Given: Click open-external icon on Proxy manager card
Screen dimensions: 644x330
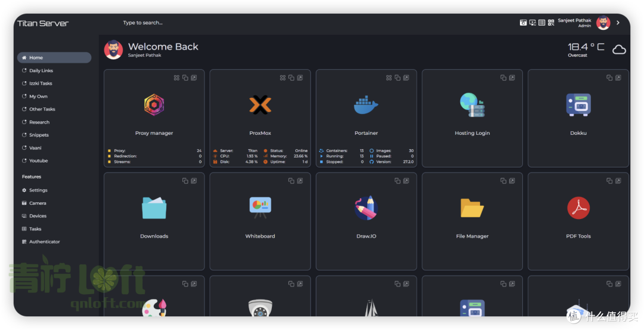Looking at the screenshot, I should click(194, 78).
